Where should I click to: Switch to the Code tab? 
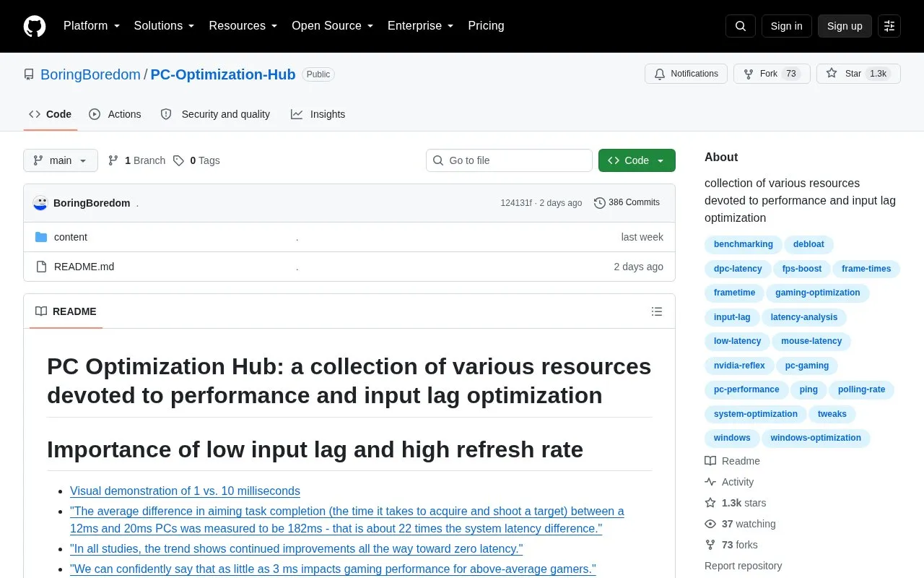coord(51,114)
